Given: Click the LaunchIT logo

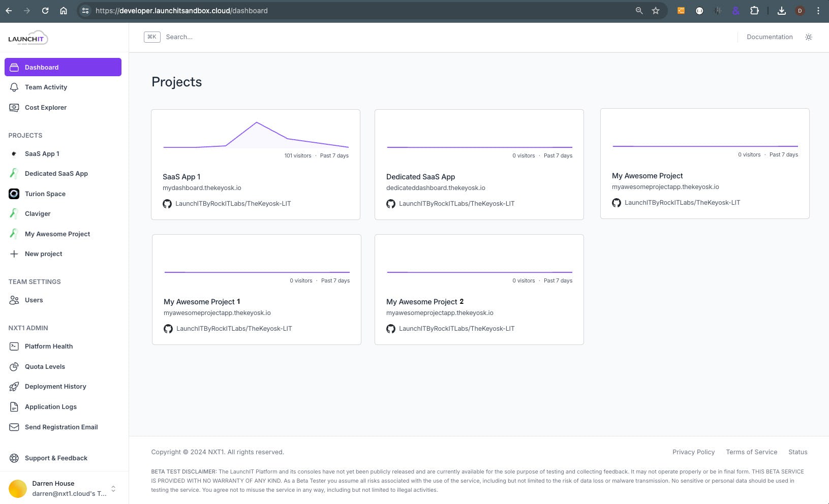Looking at the screenshot, I should coord(28,38).
